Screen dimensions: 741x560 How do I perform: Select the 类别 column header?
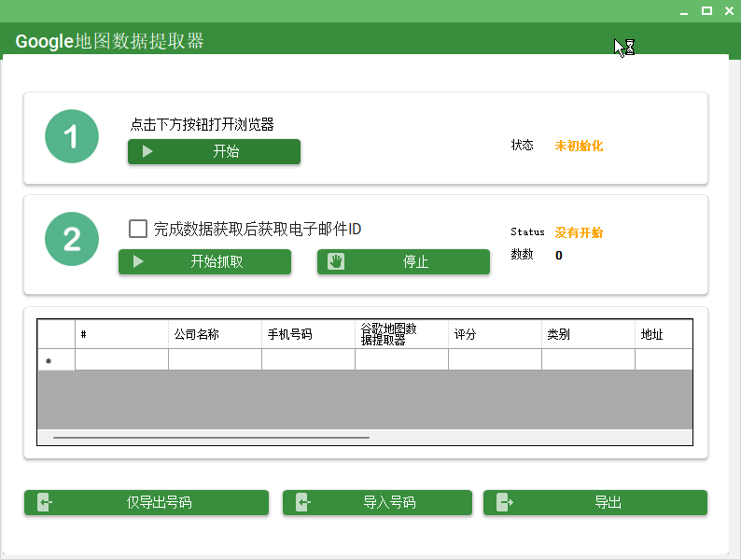(x=588, y=334)
